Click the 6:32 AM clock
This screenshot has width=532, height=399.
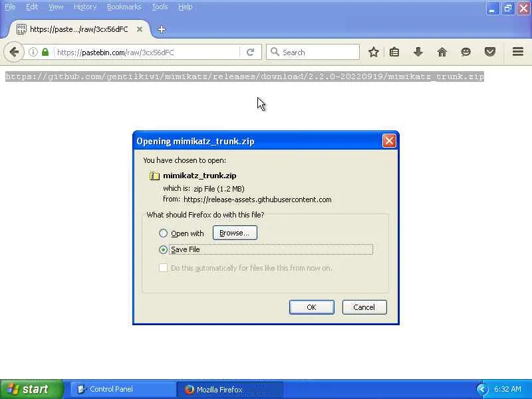[507, 389]
